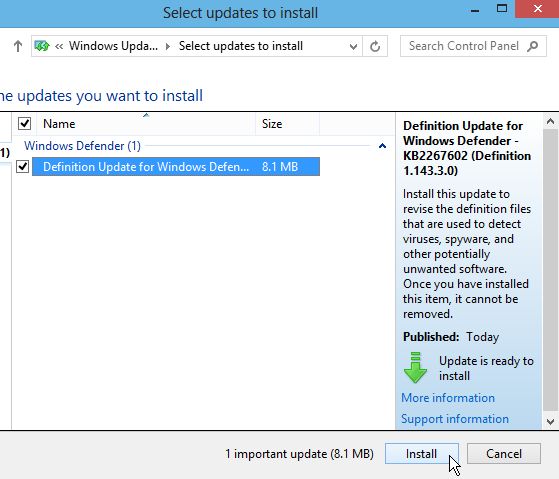The image size is (559, 479).
Task: Open the Support information link
Action: 455,419
